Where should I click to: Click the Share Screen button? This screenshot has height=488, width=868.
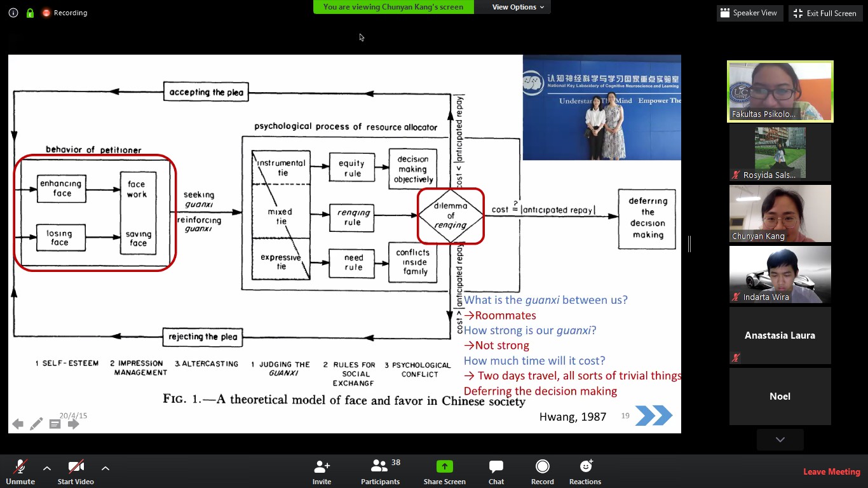pos(445,472)
